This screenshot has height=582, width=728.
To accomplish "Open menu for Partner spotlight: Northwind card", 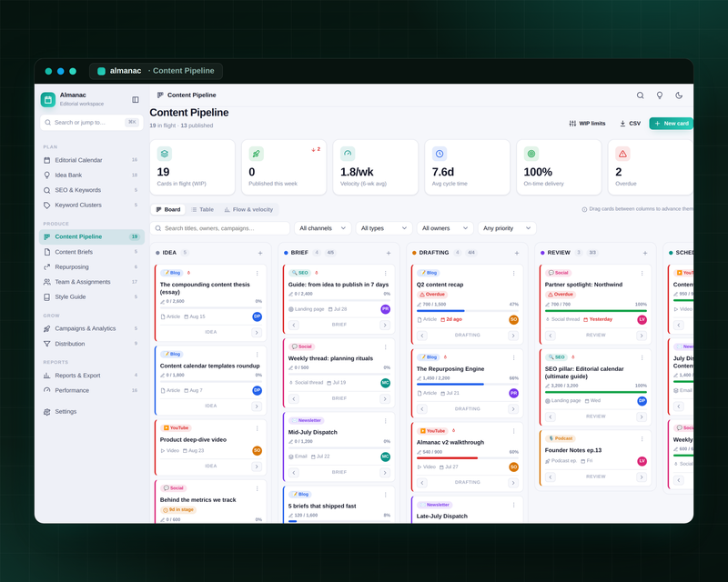I will tap(642, 274).
